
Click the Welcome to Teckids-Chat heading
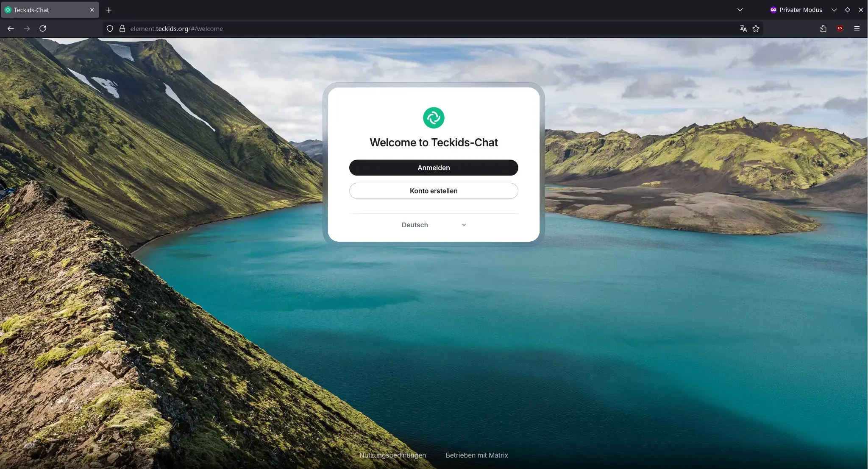pyautogui.click(x=434, y=142)
